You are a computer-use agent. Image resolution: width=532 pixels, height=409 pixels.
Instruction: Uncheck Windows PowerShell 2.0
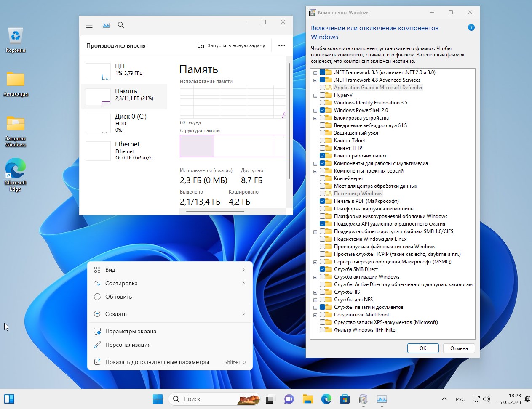click(x=322, y=110)
